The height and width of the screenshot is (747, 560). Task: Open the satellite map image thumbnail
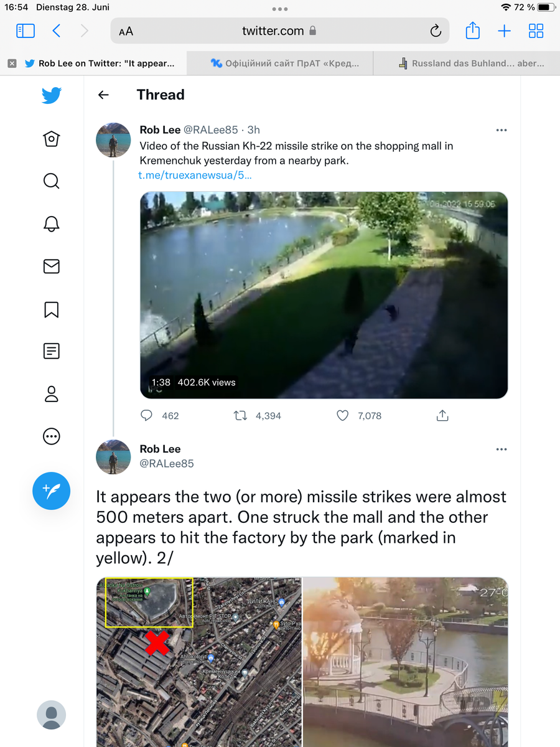click(x=199, y=662)
